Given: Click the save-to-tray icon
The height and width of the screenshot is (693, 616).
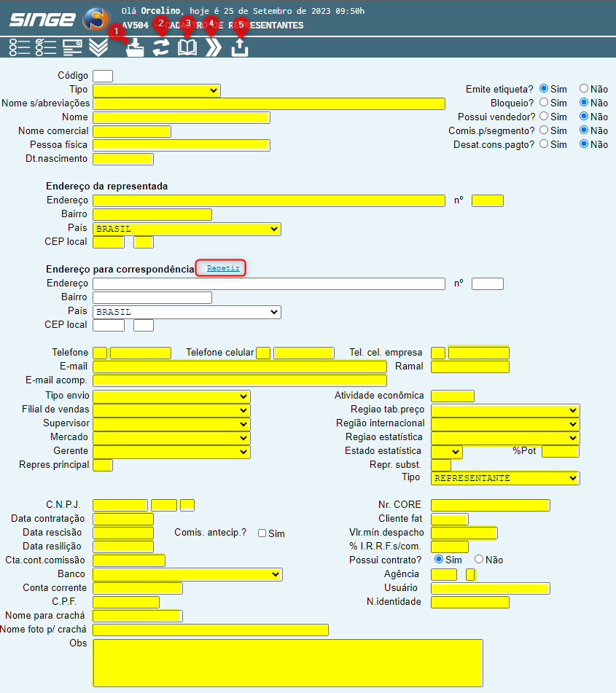Looking at the screenshot, I should click(135, 48).
